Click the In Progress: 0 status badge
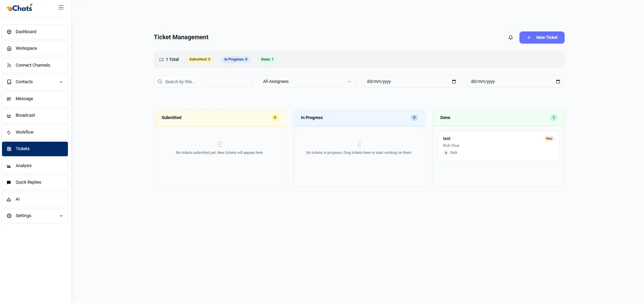 pyautogui.click(x=236, y=60)
